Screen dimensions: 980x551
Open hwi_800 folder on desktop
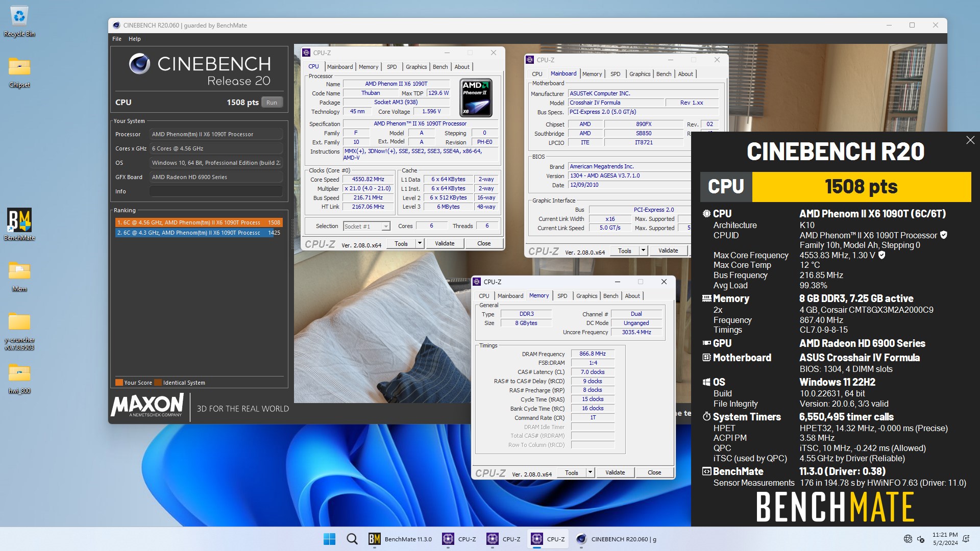click(x=19, y=378)
